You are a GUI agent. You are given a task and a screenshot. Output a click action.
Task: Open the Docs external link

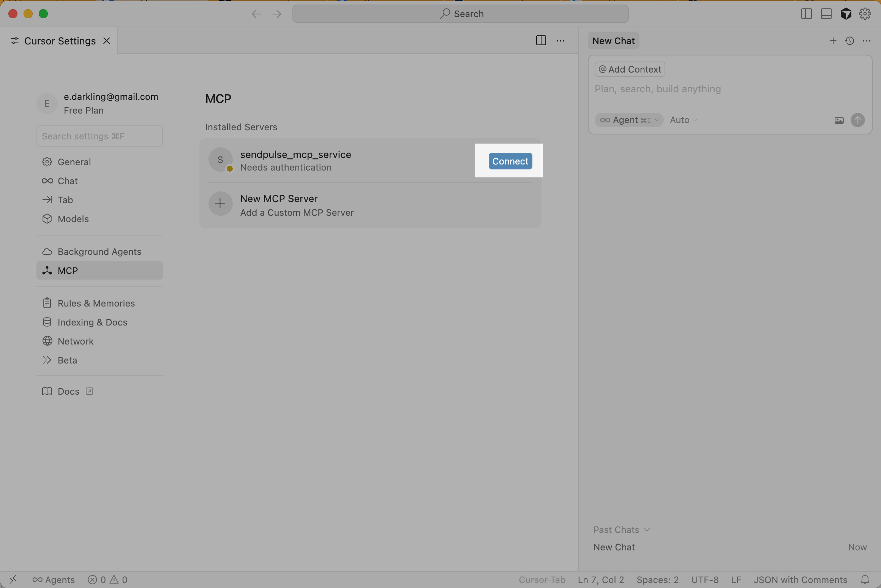[68, 391]
